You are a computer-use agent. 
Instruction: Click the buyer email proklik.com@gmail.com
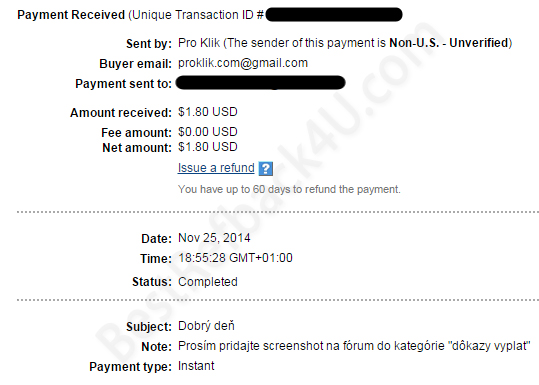[243, 63]
